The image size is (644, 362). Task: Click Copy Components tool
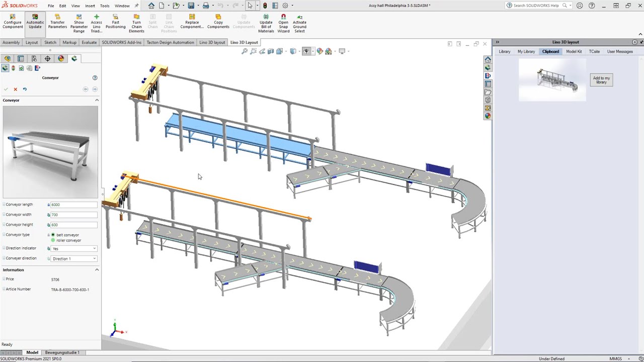(218, 22)
